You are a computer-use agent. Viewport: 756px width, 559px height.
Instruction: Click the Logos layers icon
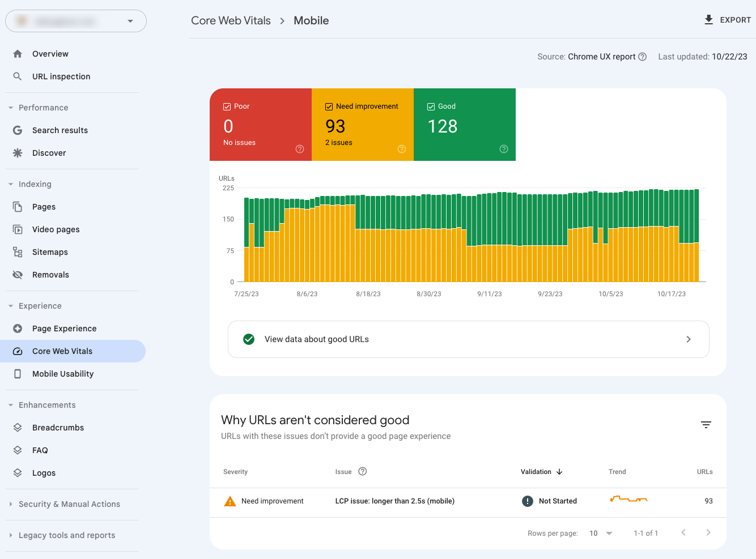pyautogui.click(x=18, y=473)
